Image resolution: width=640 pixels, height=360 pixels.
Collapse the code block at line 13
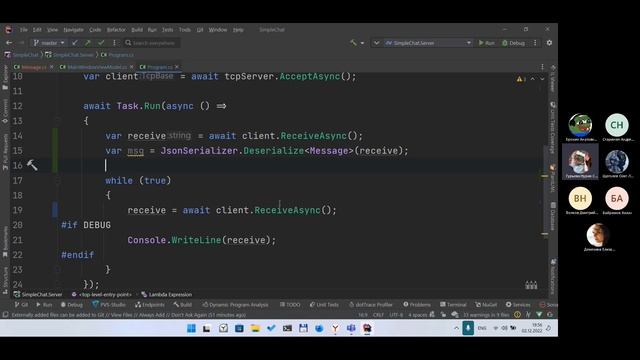(58, 120)
